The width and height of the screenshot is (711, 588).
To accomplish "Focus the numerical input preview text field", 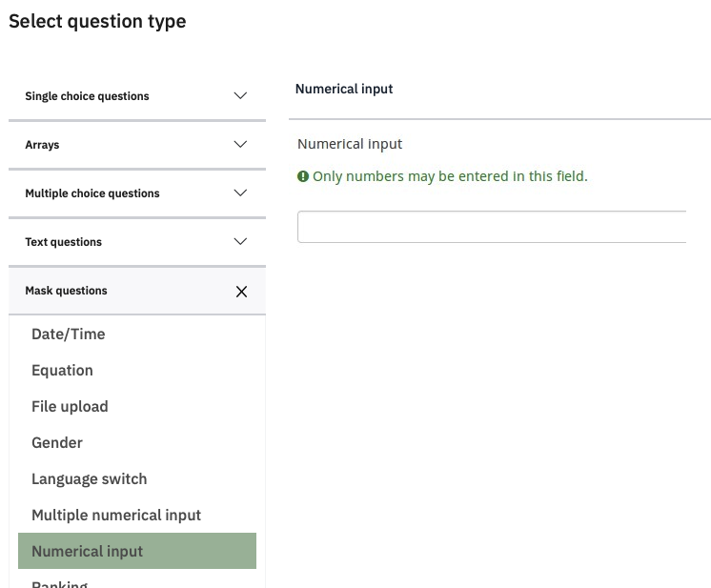I will (x=492, y=227).
